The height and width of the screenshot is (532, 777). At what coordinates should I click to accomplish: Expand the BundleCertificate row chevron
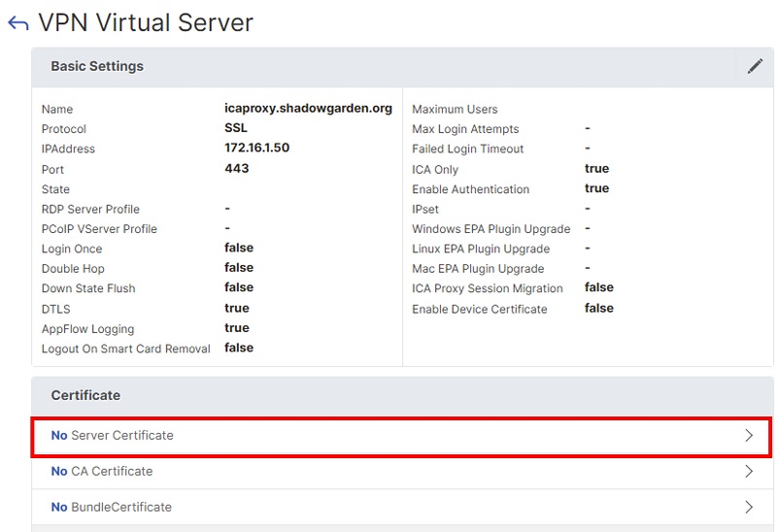(x=749, y=507)
